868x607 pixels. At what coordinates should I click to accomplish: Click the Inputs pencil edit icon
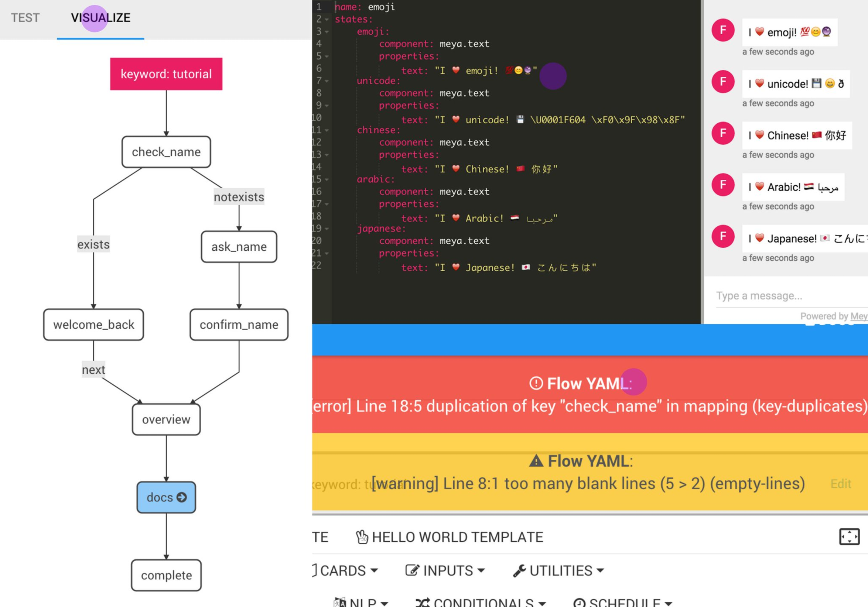pos(412,570)
